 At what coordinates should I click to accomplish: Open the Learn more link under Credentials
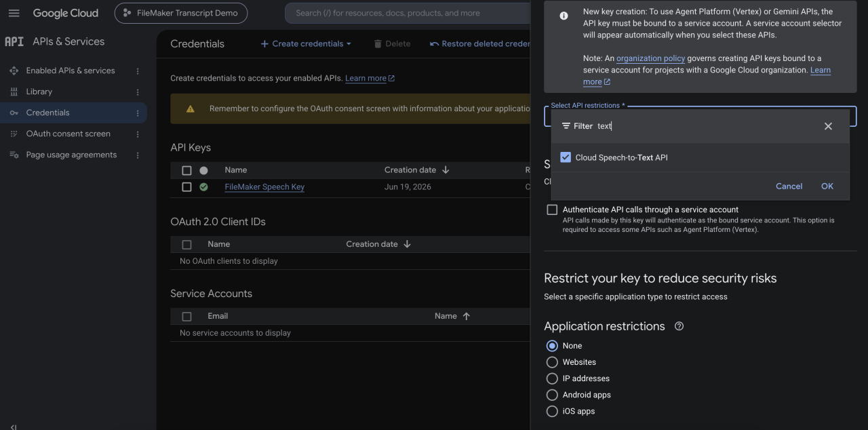370,78
